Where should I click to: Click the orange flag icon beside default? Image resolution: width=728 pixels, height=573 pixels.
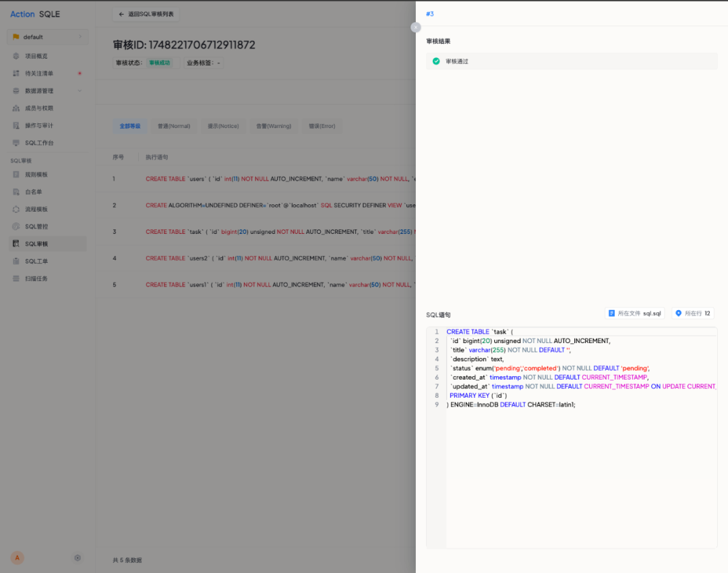tap(16, 37)
